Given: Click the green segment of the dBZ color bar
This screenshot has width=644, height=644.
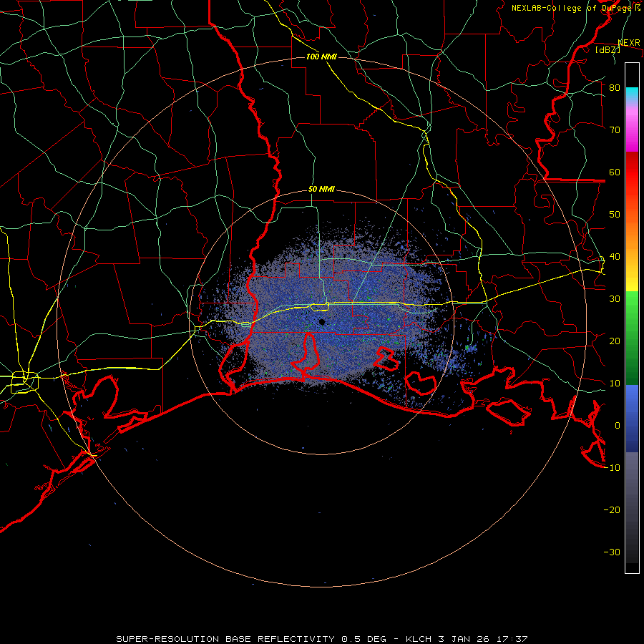Looking at the screenshot, I should [632, 337].
